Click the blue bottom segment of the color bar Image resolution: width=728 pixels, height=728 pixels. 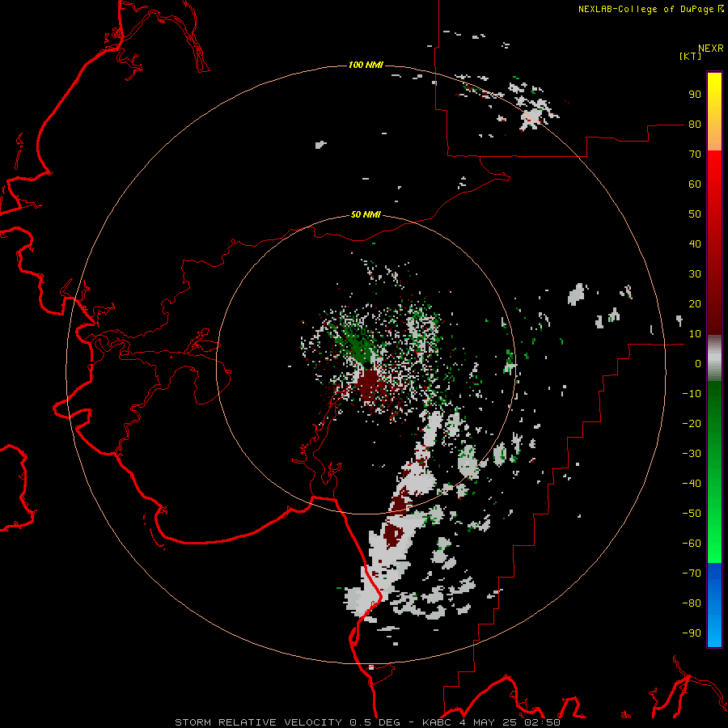click(714, 604)
